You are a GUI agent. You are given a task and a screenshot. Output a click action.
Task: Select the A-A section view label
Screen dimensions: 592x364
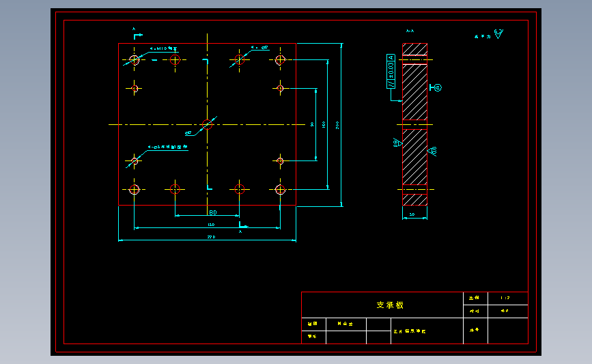(x=410, y=31)
